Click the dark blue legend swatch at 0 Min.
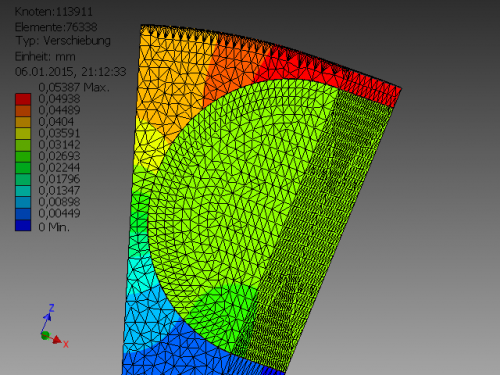The width and height of the screenshot is (500, 375). pos(23,225)
